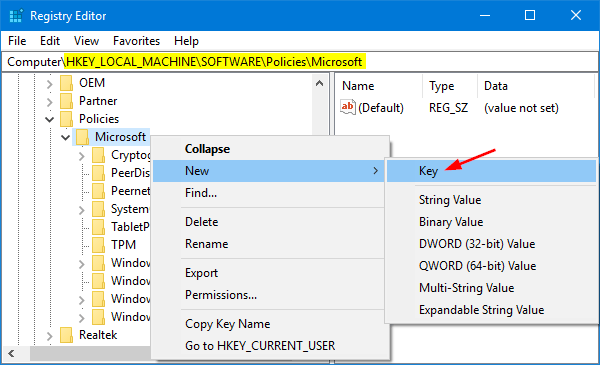Click the (value not set) data cell
The height and width of the screenshot is (365, 600).
point(521,108)
